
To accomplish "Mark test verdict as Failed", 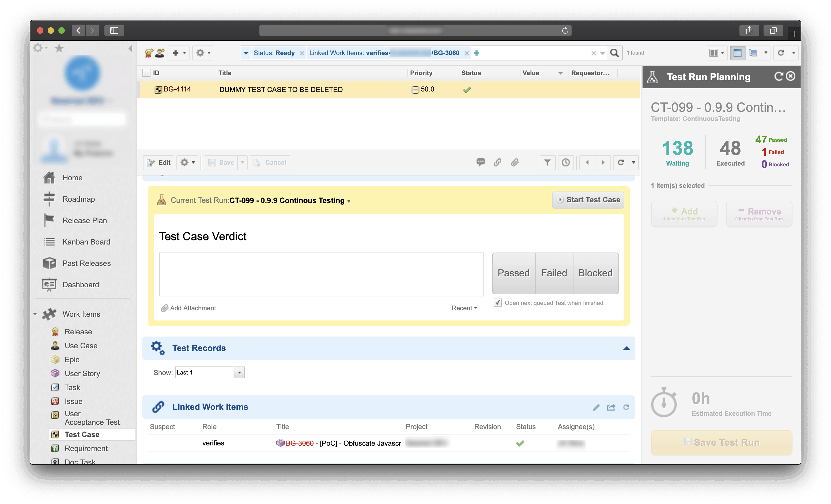I will tap(554, 273).
